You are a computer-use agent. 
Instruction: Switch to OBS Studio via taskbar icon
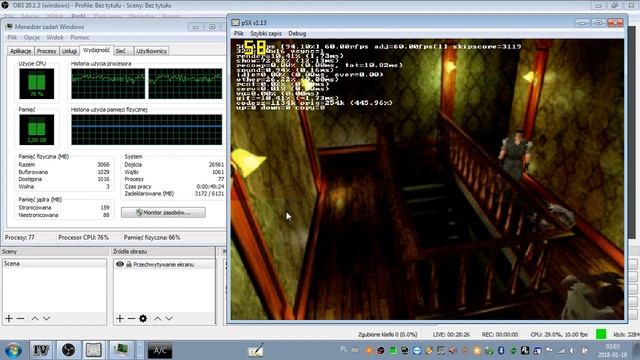point(68,350)
